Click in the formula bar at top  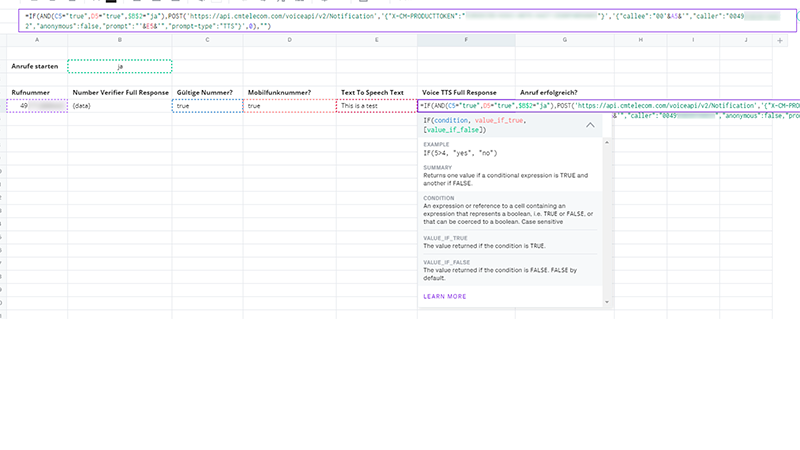400,20
